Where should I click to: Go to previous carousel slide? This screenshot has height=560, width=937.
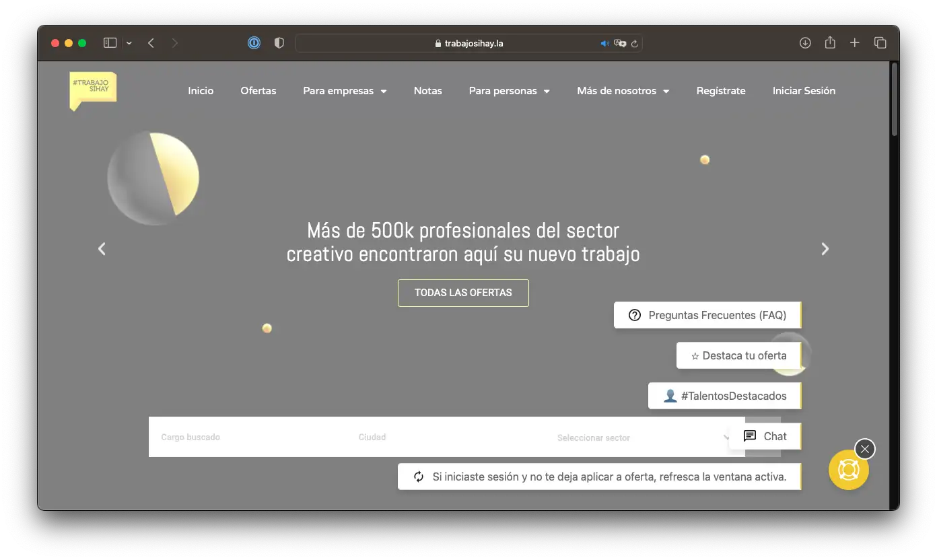[x=102, y=249]
